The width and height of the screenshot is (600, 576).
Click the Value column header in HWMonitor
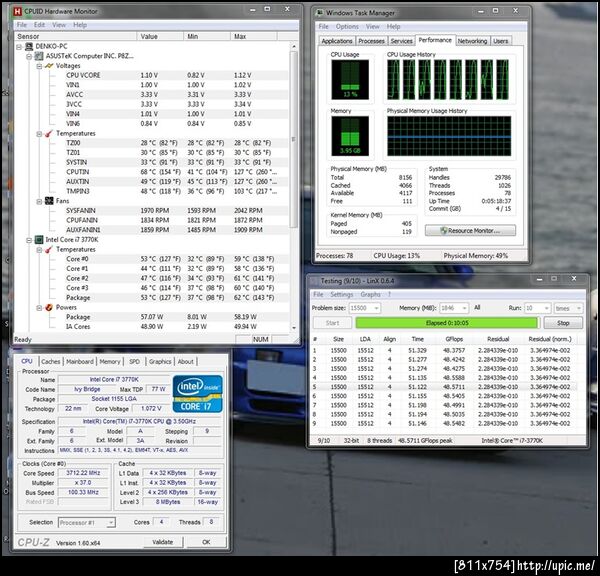[160, 36]
